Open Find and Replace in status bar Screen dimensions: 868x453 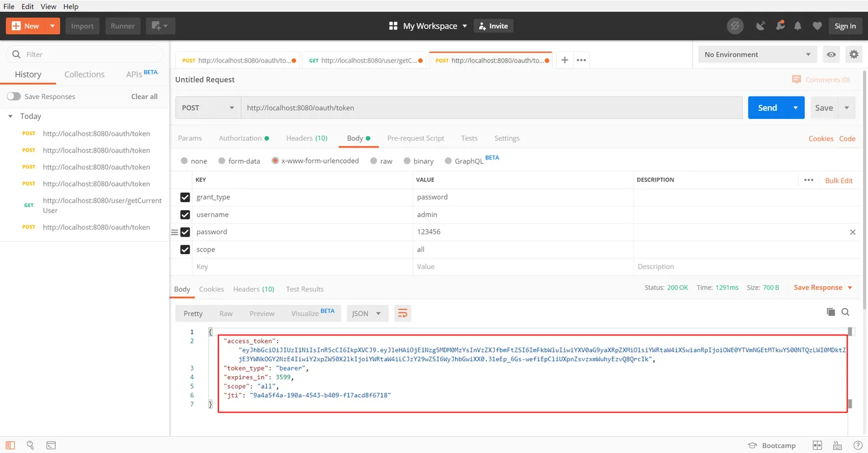point(30,445)
